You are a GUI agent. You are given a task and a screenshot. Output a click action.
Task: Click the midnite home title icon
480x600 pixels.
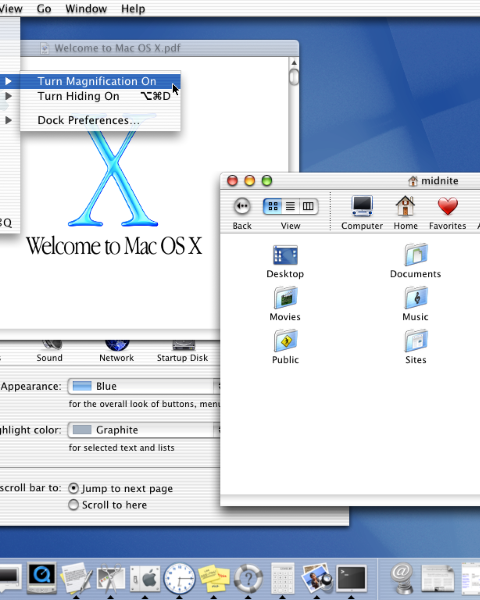(x=413, y=181)
